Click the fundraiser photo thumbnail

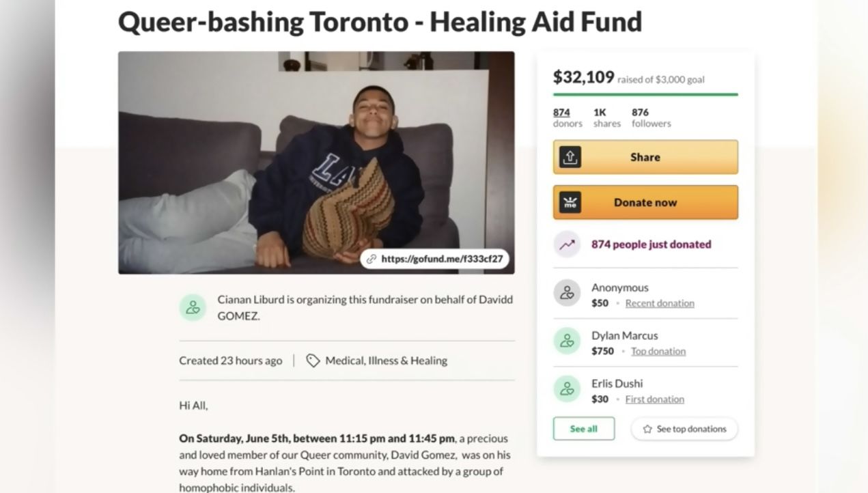pyautogui.click(x=316, y=163)
